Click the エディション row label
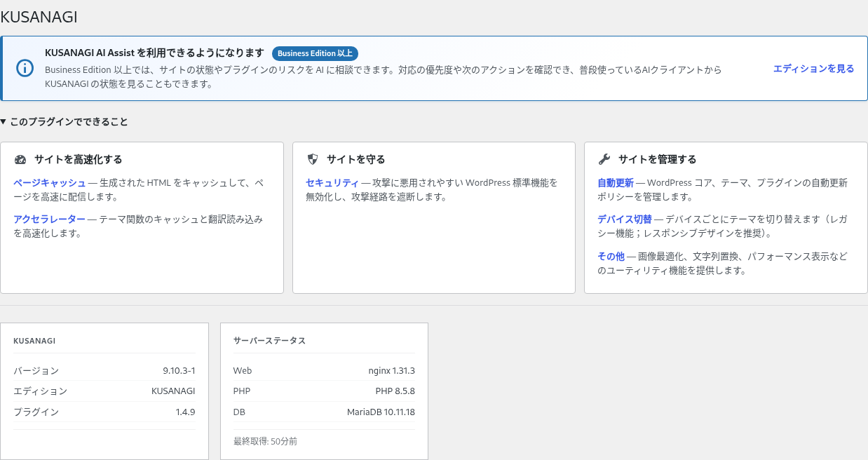This screenshot has height=460, width=868. pos(40,391)
